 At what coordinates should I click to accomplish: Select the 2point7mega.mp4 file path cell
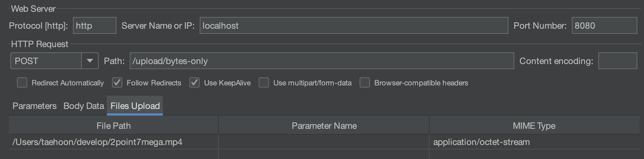tap(113, 142)
